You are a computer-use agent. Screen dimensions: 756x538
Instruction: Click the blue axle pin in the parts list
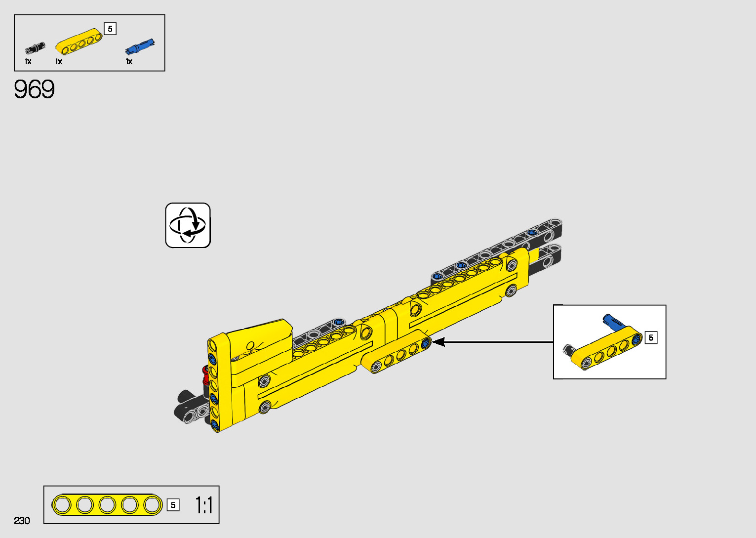[x=140, y=46]
